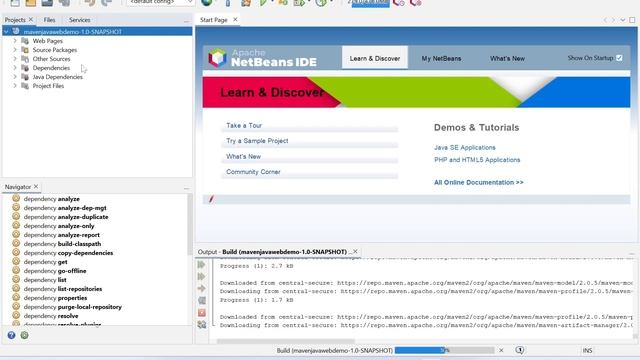Click the Project Files folder icon
The width and height of the screenshot is (640, 360).
click(x=25, y=86)
